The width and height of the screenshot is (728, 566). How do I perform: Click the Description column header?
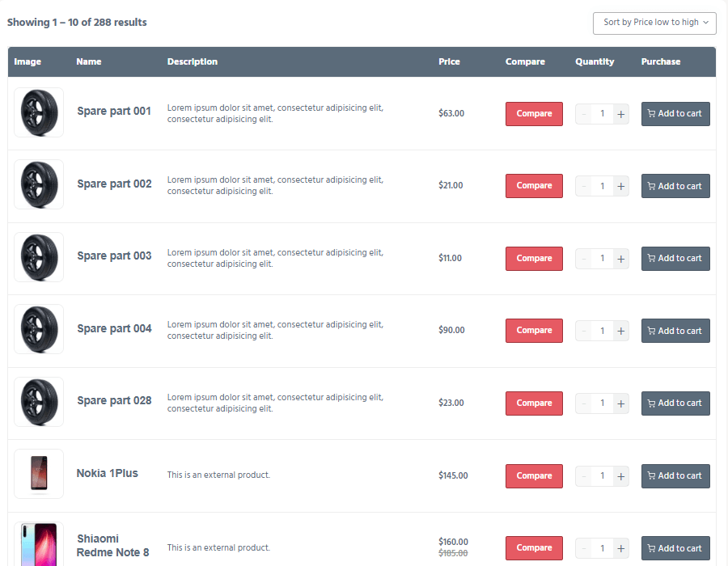pos(193,61)
